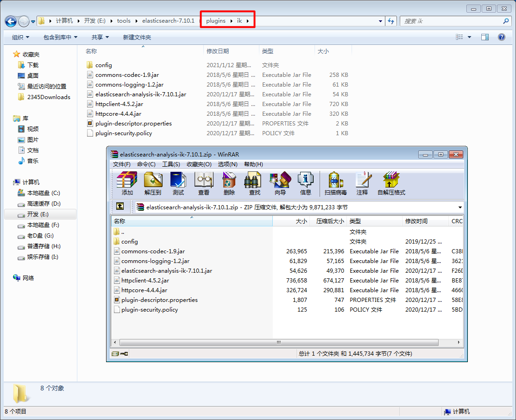Click the Explorer help question-mark icon
Viewport: 516px width, 420px height.
[502, 37]
